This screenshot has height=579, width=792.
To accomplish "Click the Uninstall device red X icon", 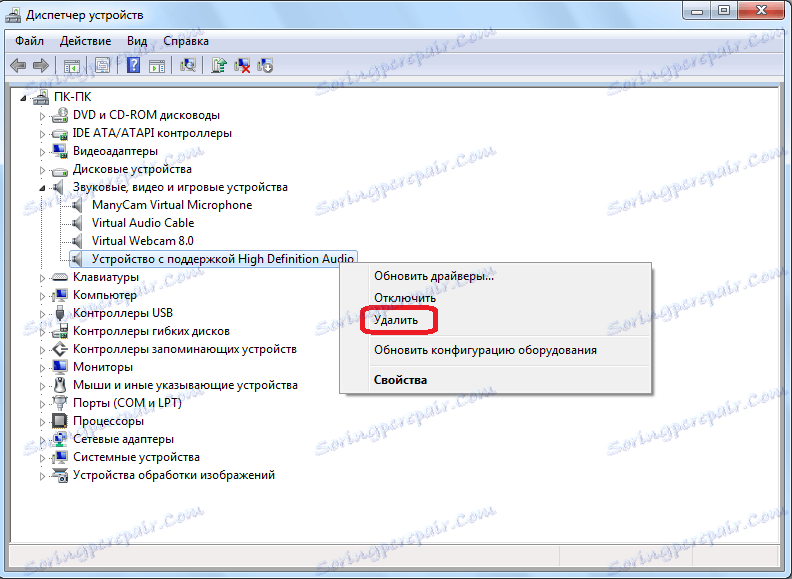I will coord(242,65).
